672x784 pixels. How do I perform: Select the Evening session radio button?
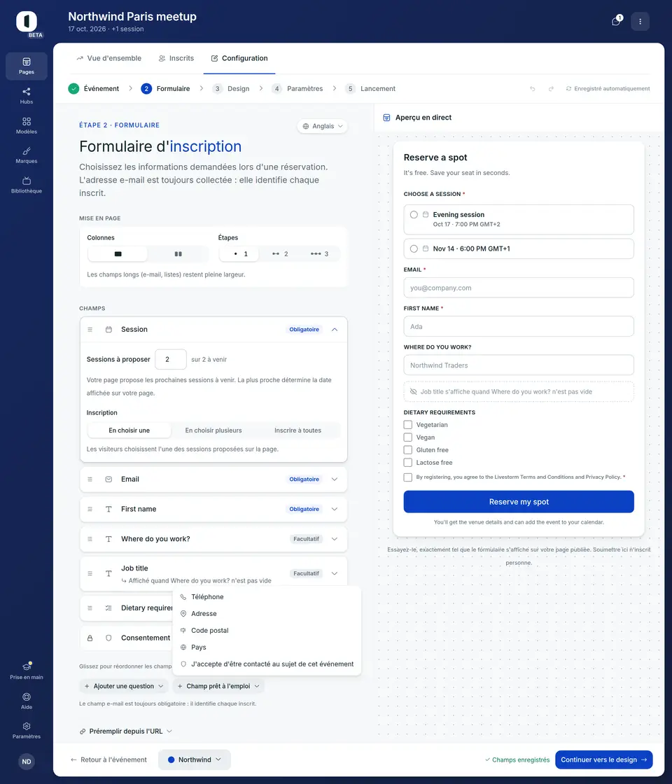(414, 214)
